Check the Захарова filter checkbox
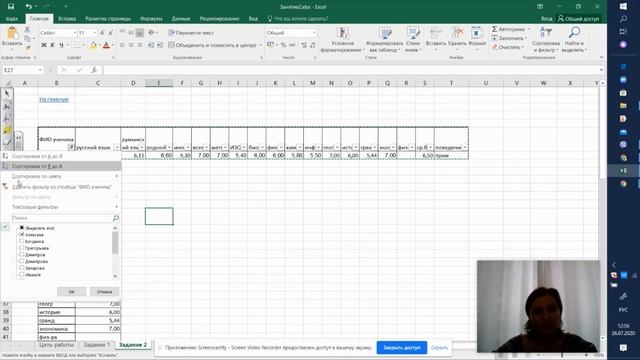The height and width of the screenshot is (360, 640). pyautogui.click(x=22, y=268)
